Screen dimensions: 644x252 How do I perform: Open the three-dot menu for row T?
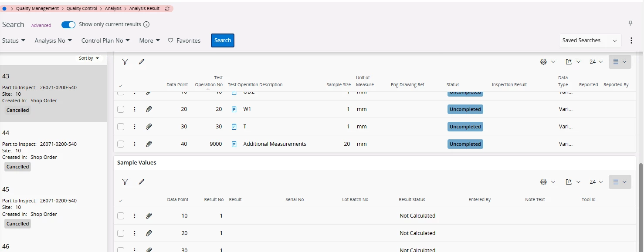tap(135, 127)
